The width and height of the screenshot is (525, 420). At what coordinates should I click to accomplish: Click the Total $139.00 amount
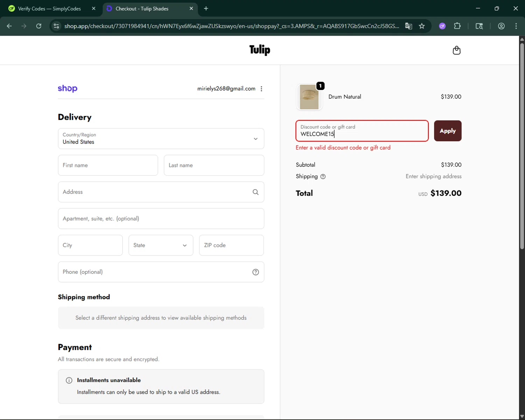click(446, 193)
